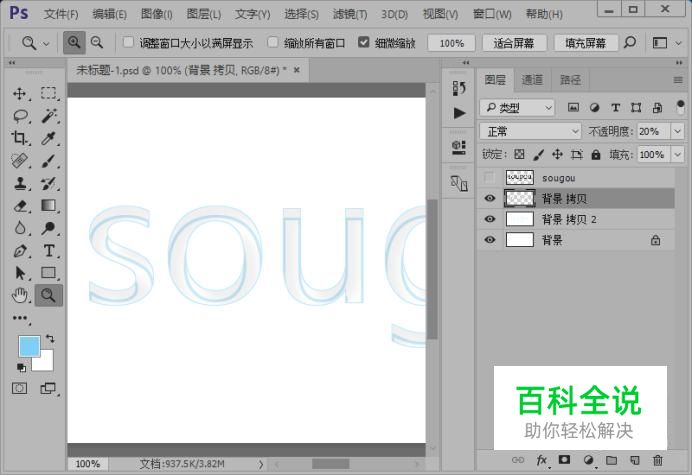Select the Lasso tool
This screenshot has height=475, width=692.
20,116
